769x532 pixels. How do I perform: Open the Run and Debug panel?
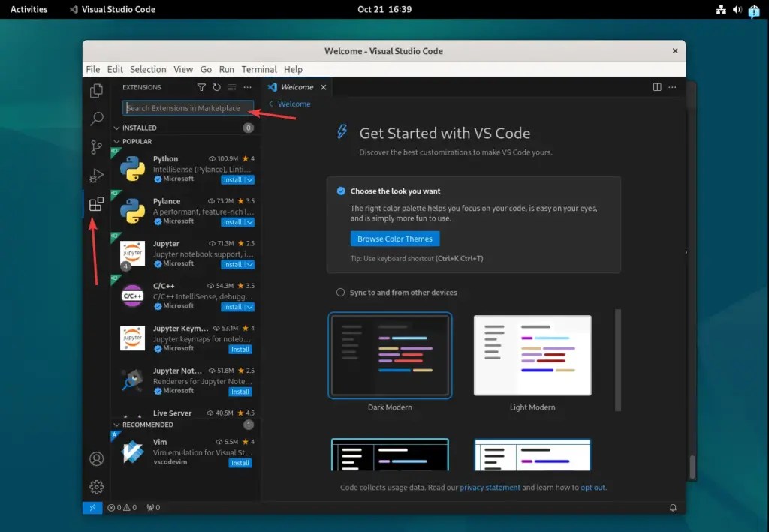point(96,176)
